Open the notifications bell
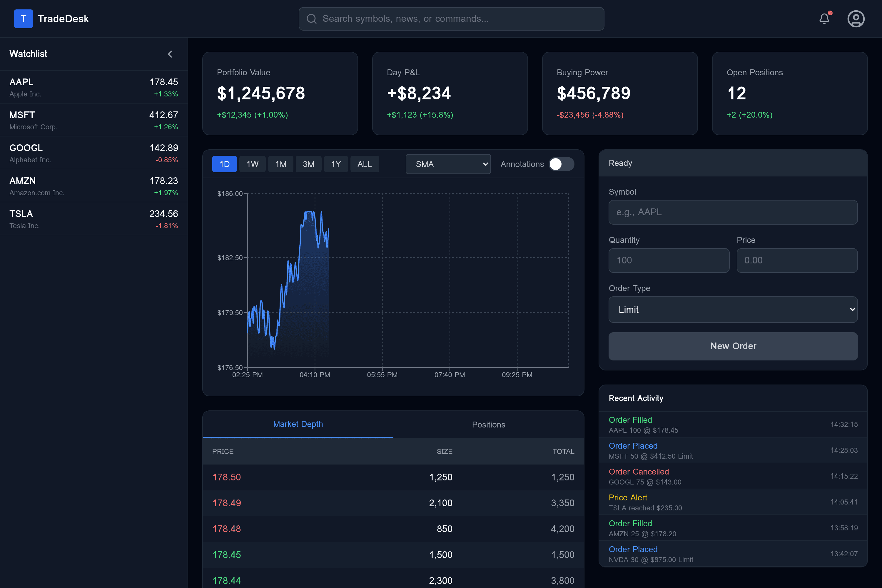This screenshot has width=882, height=588. click(824, 19)
